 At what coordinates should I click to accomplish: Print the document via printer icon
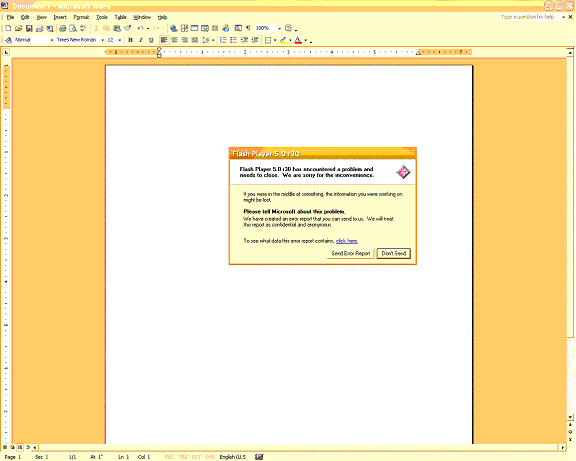click(x=63, y=28)
